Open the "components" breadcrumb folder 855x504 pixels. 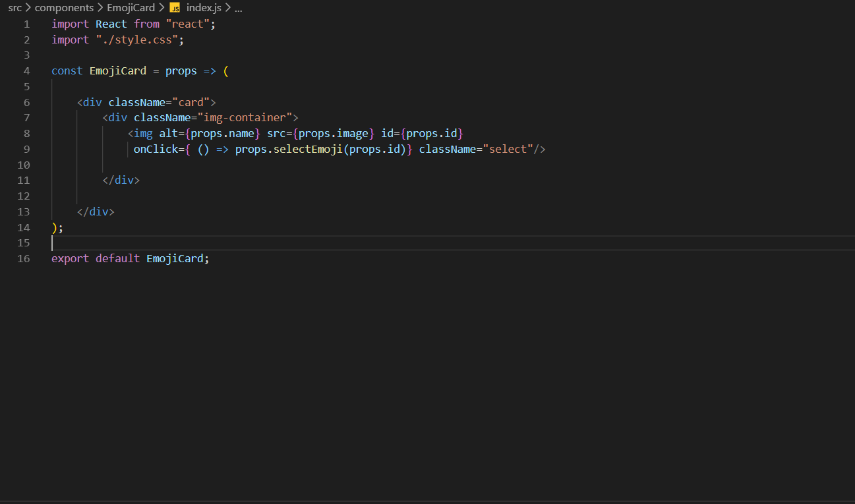[64, 8]
